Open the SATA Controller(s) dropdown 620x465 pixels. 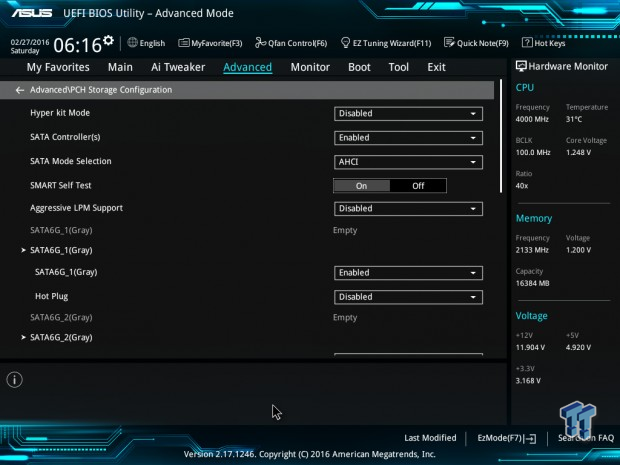408,138
